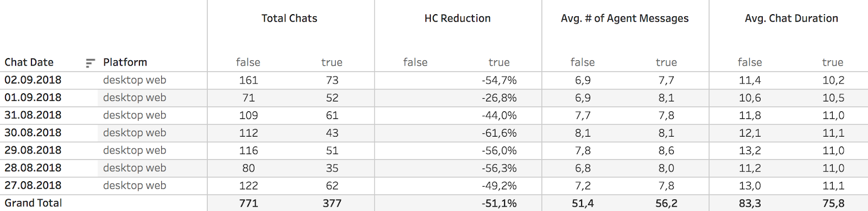Select 13,2 chat duration value

(x=750, y=150)
